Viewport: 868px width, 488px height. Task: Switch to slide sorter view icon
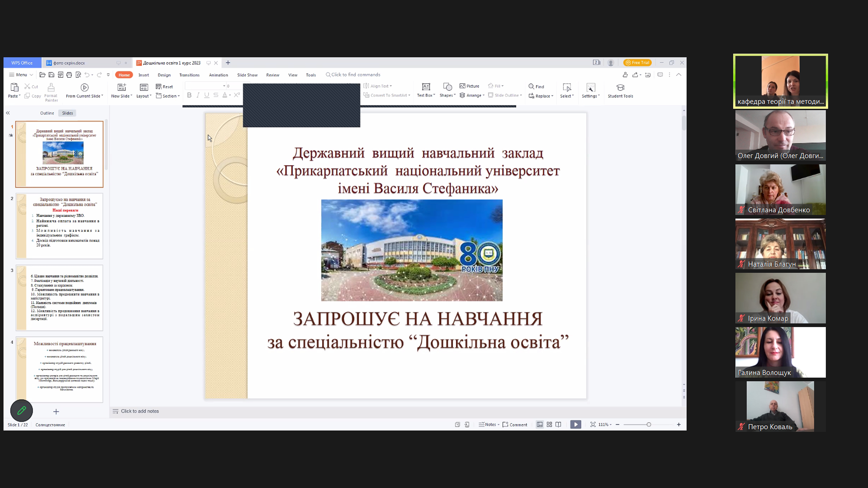(549, 424)
